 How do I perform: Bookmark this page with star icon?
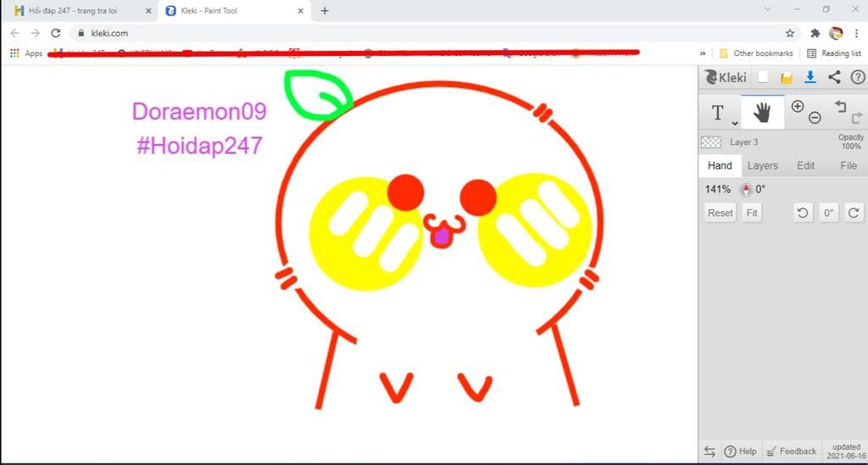tap(790, 33)
